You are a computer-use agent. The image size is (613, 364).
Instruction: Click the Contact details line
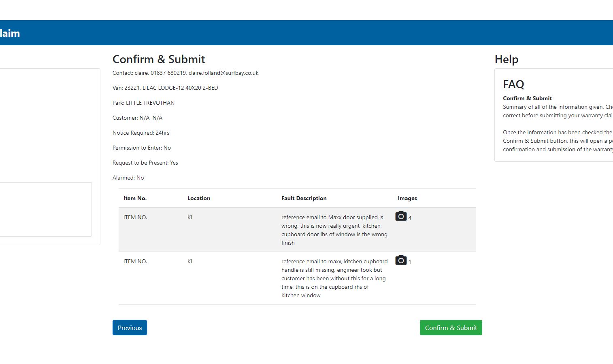pos(185,73)
